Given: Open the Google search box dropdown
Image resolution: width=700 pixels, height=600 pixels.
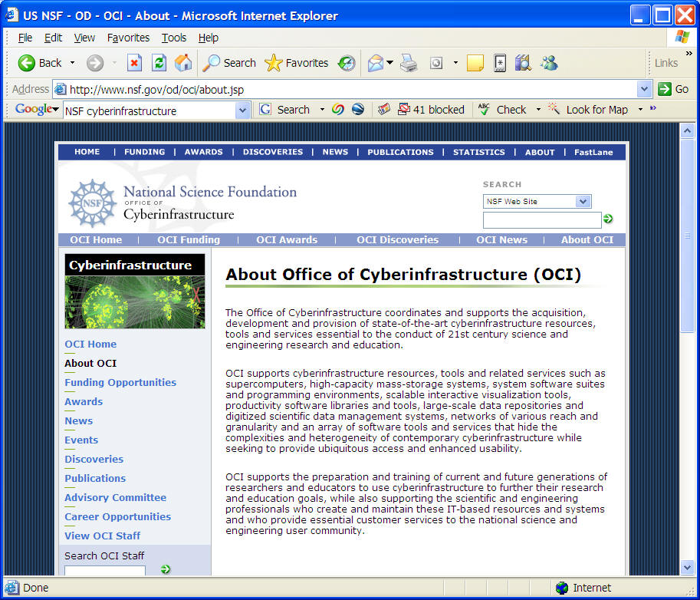Looking at the screenshot, I should click(x=242, y=110).
